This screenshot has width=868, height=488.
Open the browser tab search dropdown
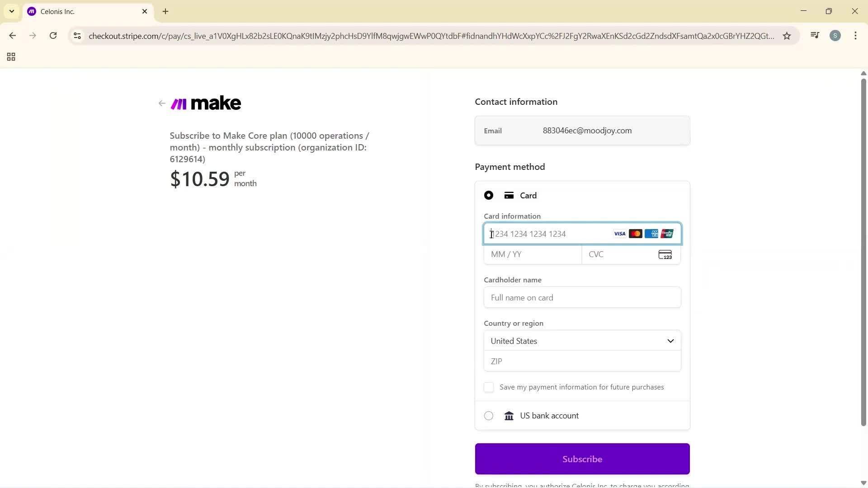11,11
